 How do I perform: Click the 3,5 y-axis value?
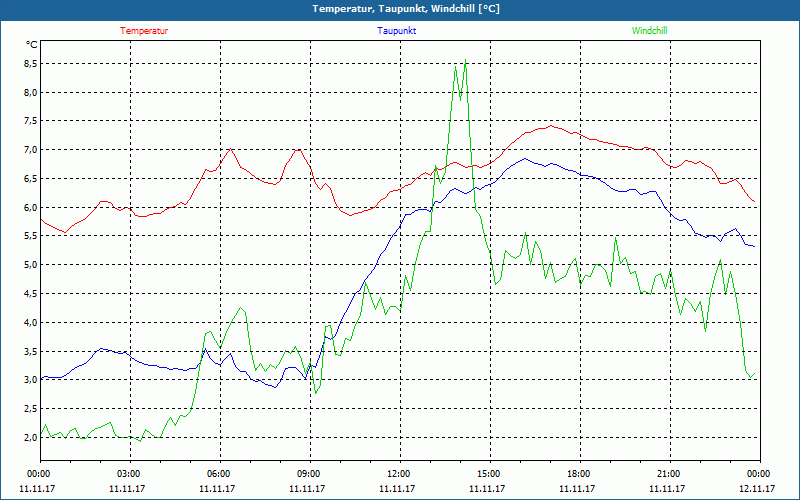31,351
